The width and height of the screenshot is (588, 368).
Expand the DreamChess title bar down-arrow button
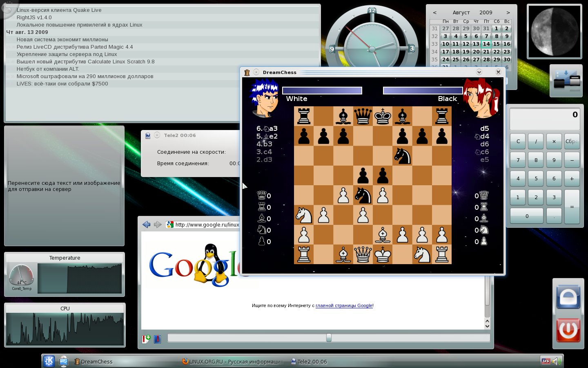(x=479, y=72)
